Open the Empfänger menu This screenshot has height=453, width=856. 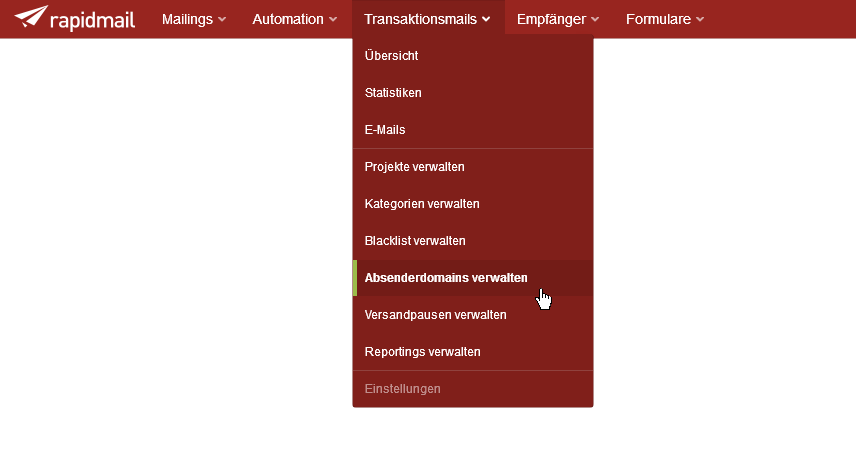(558, 19)
